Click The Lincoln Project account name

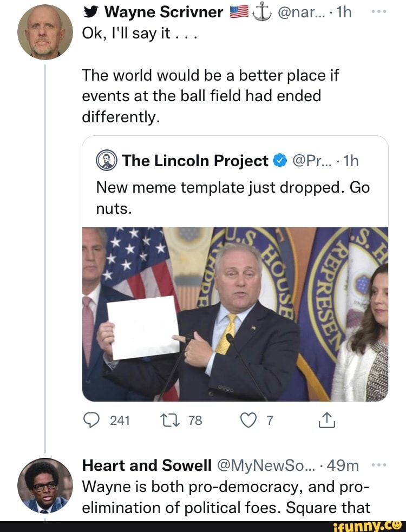tap(195, 161)
